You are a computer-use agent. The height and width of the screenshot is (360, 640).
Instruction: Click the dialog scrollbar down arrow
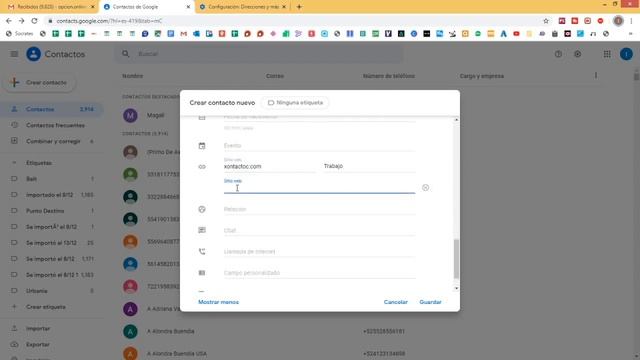[456, 288]
